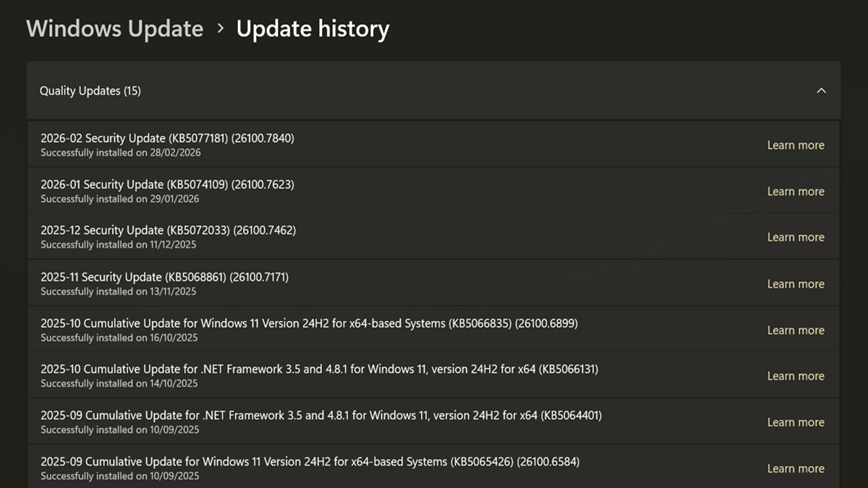Select the 2025-12 Security Update entry
The image size is (868, 488).
(168, 231)
